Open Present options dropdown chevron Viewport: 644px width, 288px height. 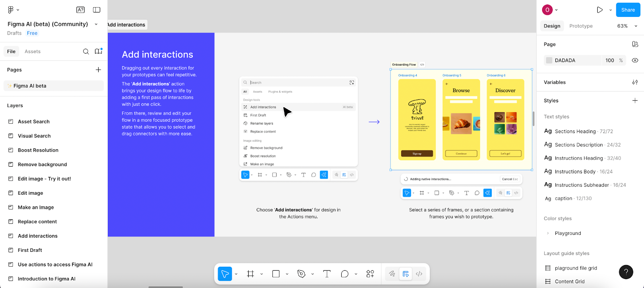pyautogui.click(x=610, y=10)
